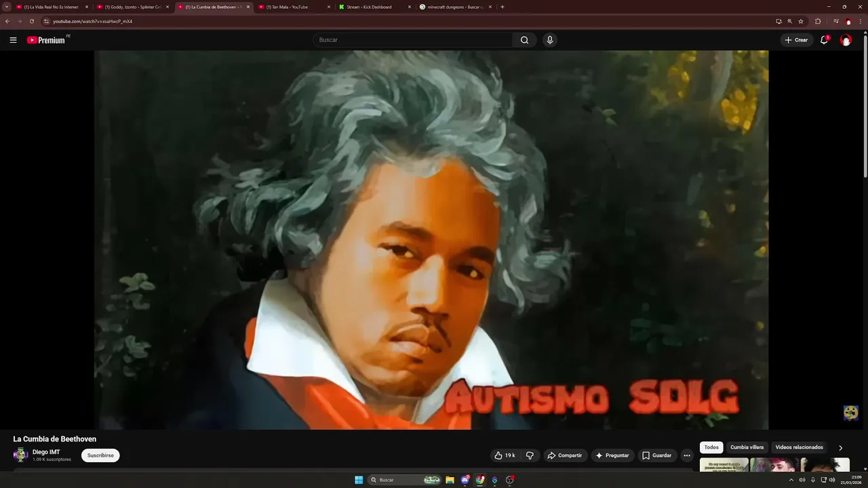Select the Cumbia villera filter chip

point(747,447)
